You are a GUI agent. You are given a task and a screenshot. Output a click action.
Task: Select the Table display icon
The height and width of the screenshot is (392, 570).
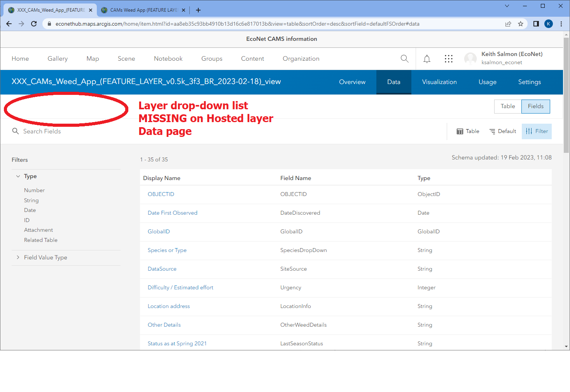[468, 131]
